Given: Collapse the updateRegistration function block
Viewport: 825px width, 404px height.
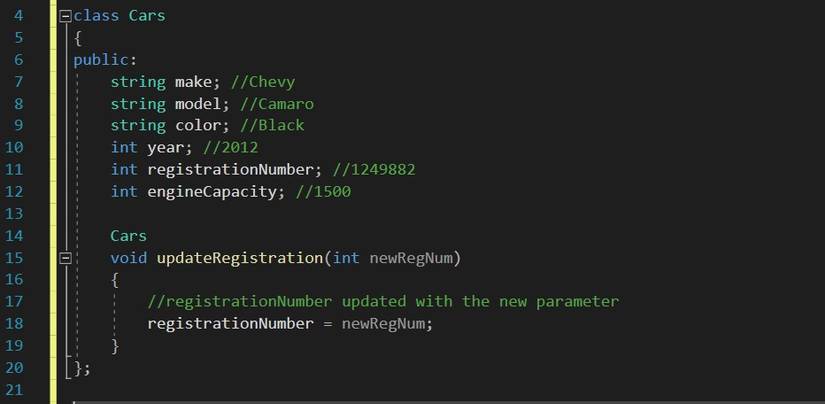Looking at the screenshot, I should point(66,258).
